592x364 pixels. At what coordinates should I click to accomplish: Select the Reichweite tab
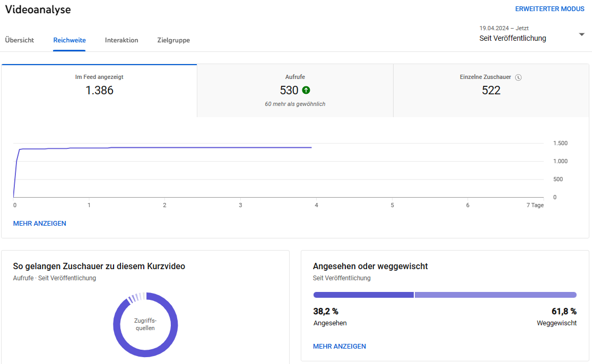pos(69,40)
